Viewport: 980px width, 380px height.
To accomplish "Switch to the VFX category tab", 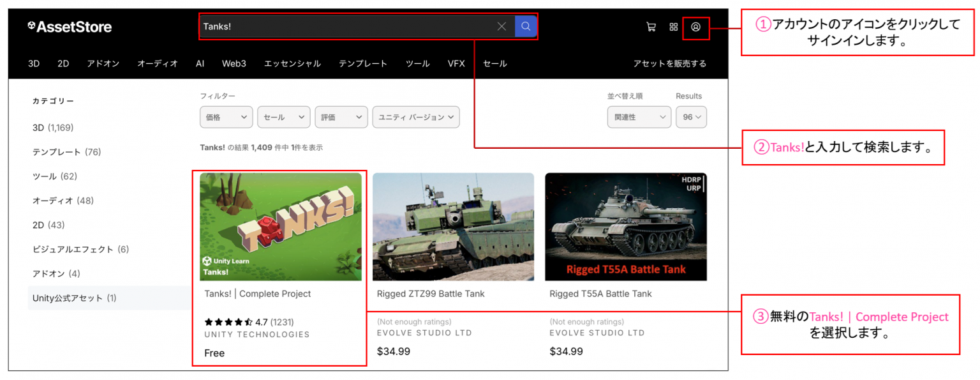I will (456, 63).
